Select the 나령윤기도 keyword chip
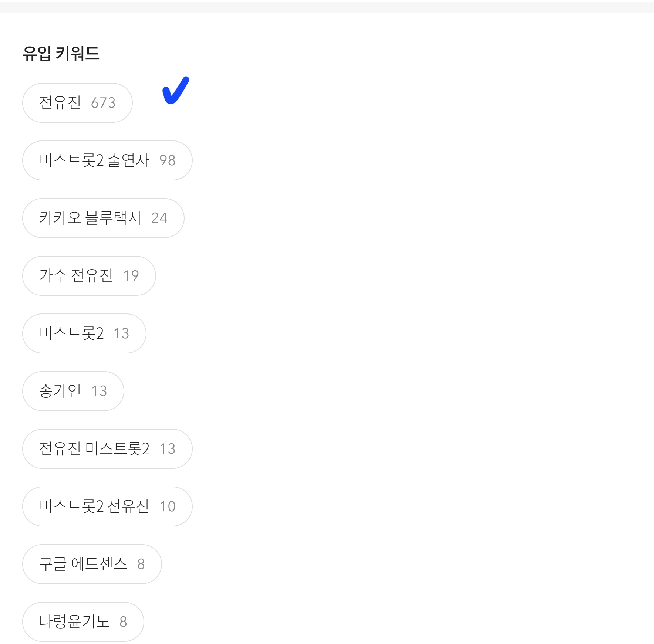The height and width of the screenshot is (644, 654). point(83,622)
